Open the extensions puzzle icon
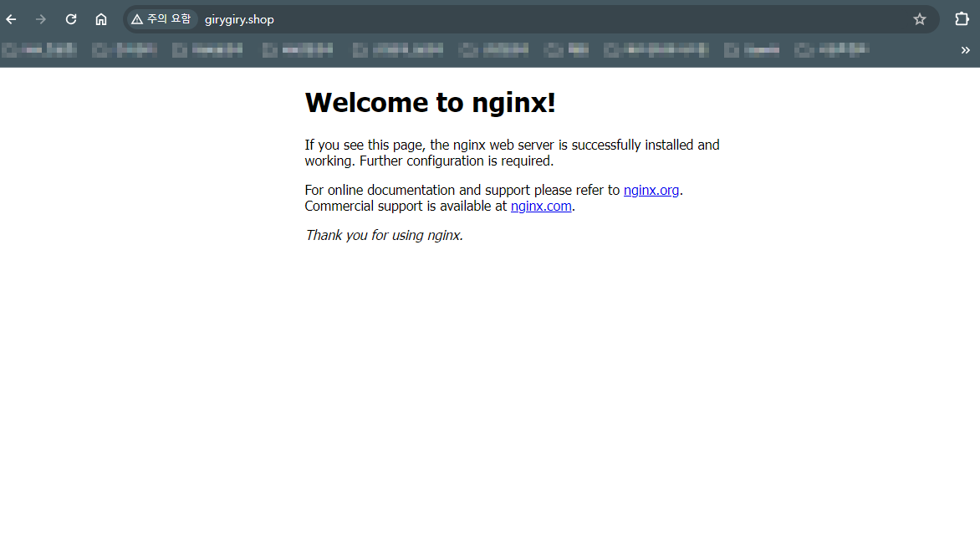Image resolution: width=980 pixels, height=536 pixels. [962, 19]
